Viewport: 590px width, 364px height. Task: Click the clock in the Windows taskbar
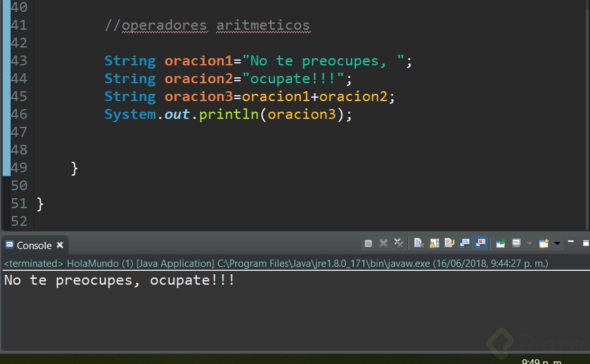(x=542, y=361)
